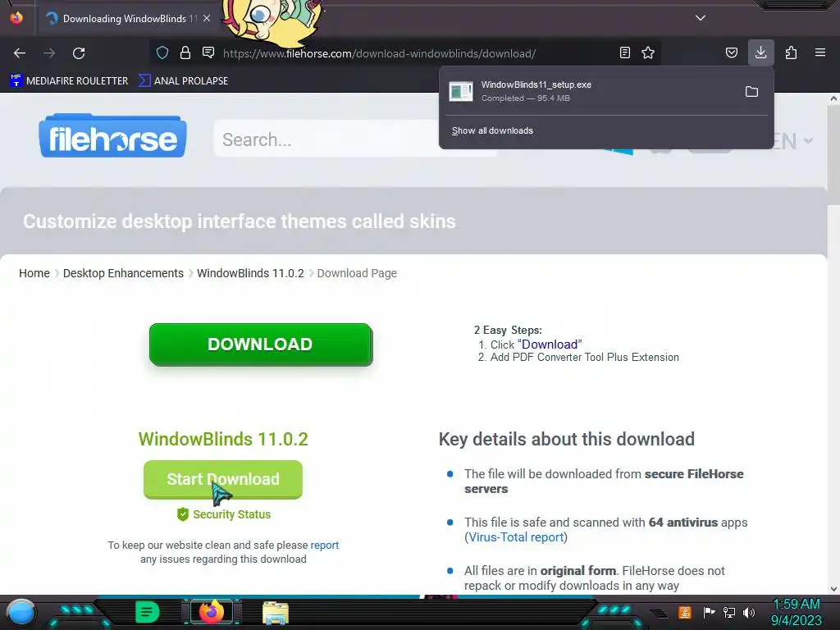
Task: Open the Start orb on the taskbar
Action: click(x=21, y=613)
